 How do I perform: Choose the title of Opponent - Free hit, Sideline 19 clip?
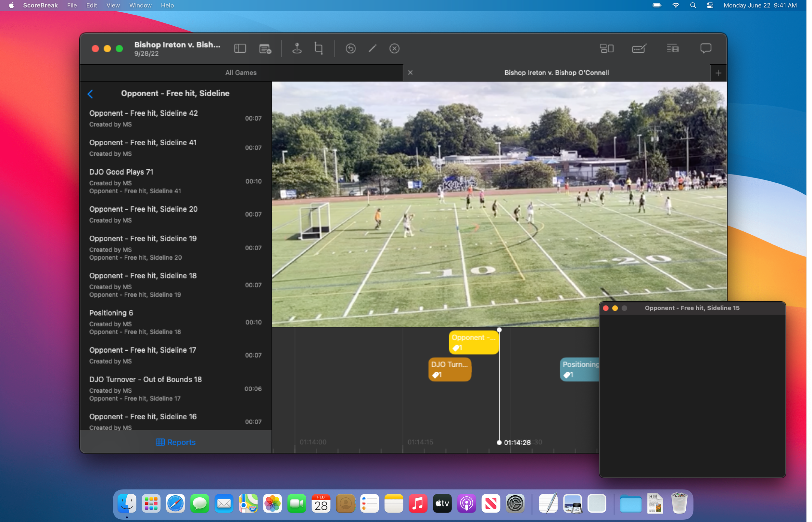coord(143,238)
